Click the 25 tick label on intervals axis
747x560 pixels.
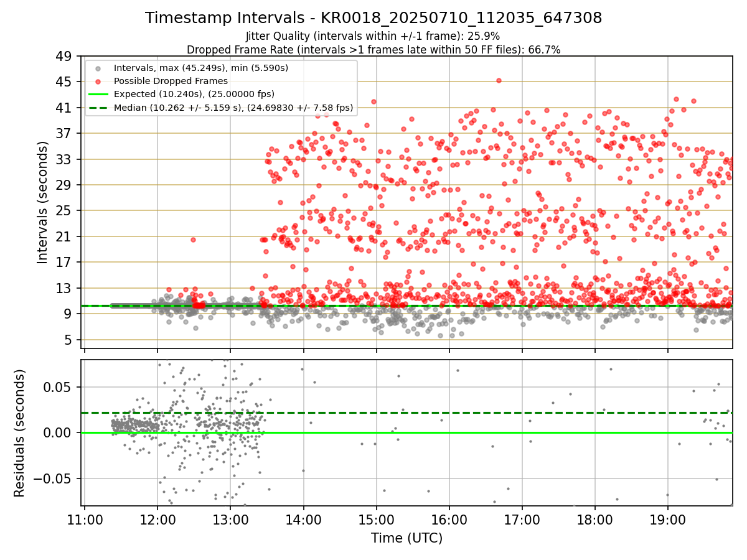tap(64, 210)
